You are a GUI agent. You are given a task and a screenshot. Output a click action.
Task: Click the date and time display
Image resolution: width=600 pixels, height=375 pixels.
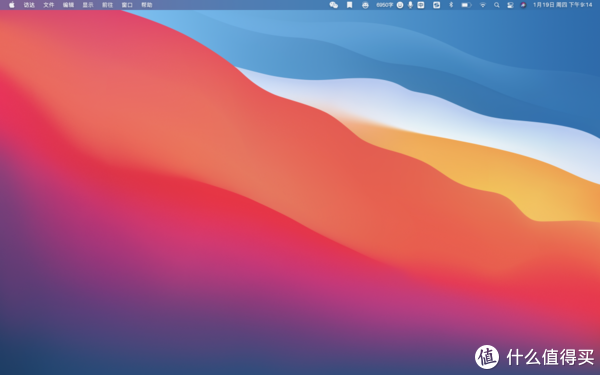pos(562,5)
